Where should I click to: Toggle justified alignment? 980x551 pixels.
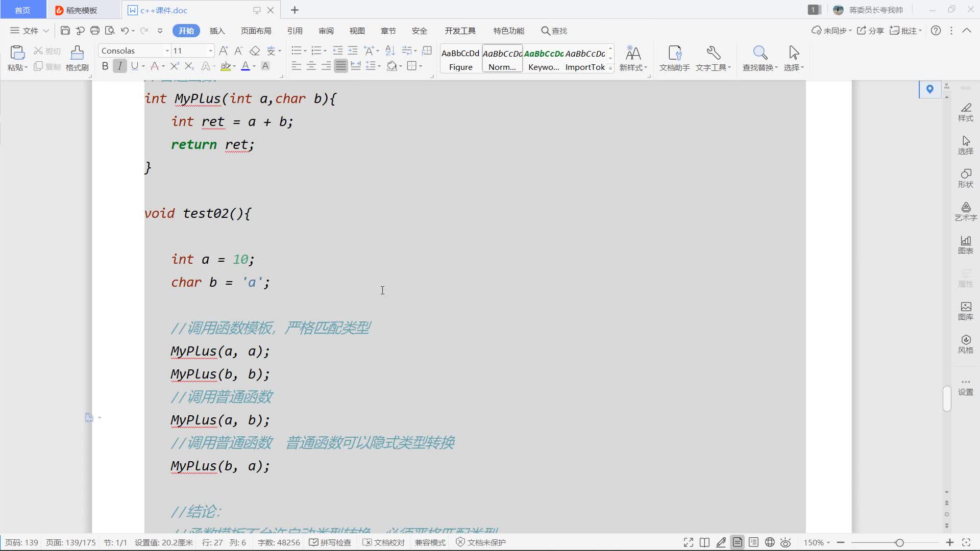point(341,66)
